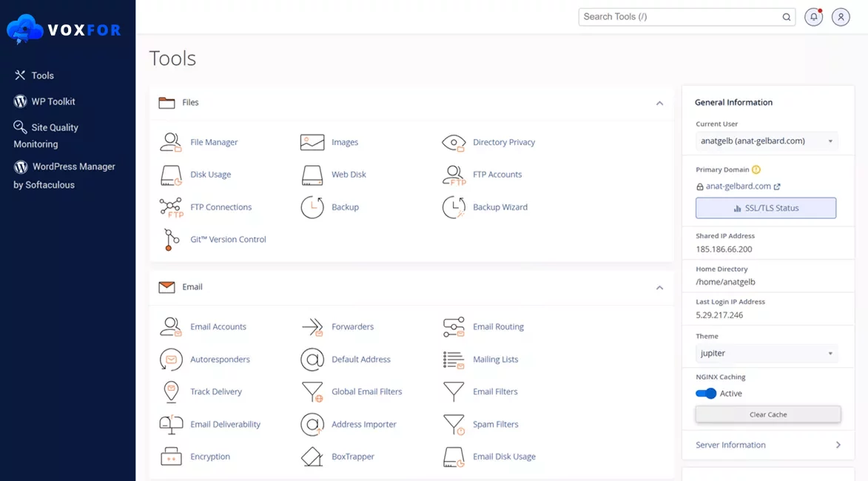868x481 pixels.
Task: Open the Autoresponders icon
Action: coord(171,360)
